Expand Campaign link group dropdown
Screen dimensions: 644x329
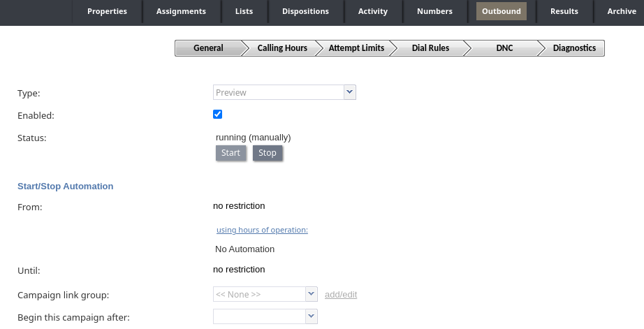(312, 294)
